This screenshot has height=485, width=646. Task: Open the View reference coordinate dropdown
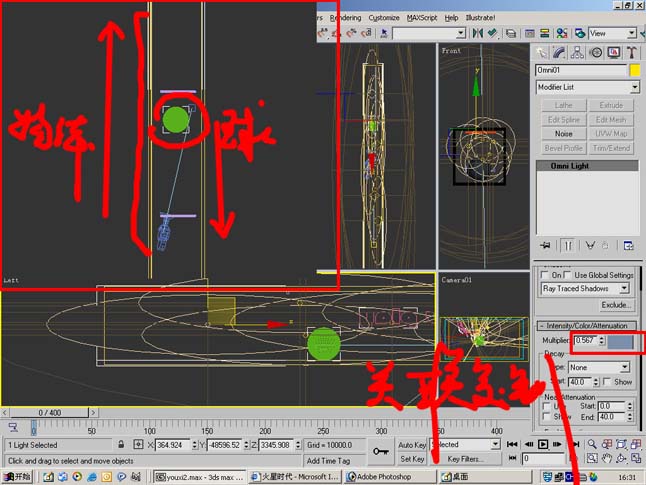612,33
